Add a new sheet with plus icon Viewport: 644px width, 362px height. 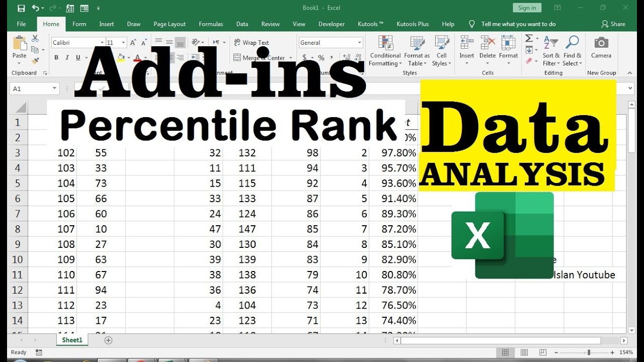tap(108, 340)
